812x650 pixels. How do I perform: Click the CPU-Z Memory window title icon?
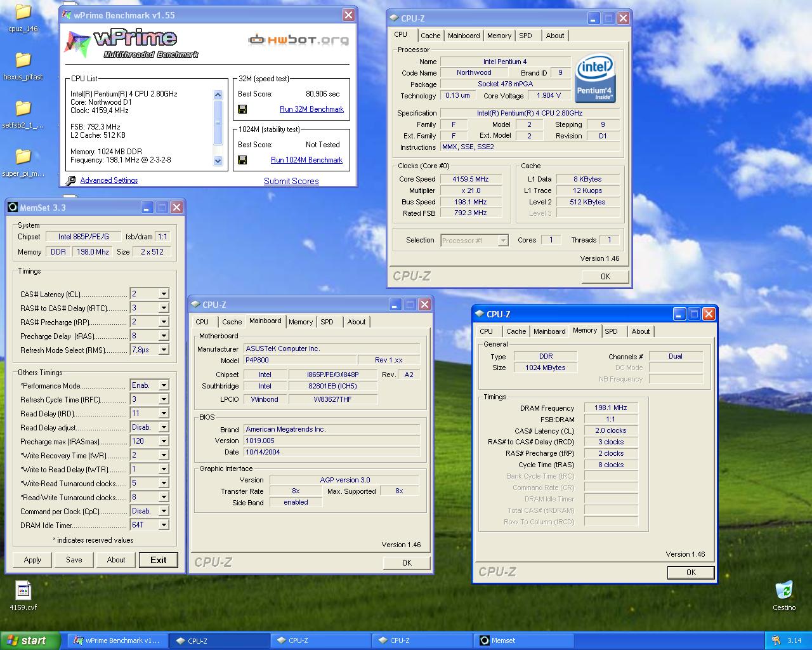click(x=480, y=314)
